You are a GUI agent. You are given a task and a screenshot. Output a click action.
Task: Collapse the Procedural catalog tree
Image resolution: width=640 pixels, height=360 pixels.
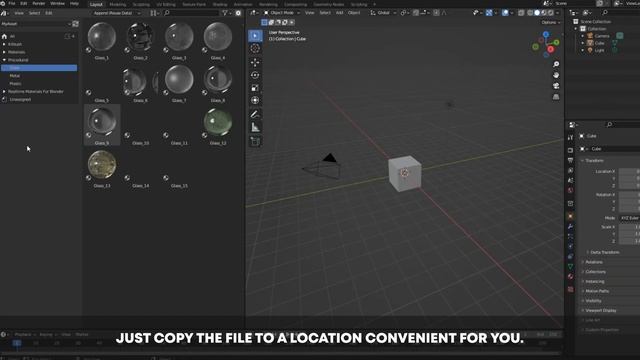click(x=4, y=60)
